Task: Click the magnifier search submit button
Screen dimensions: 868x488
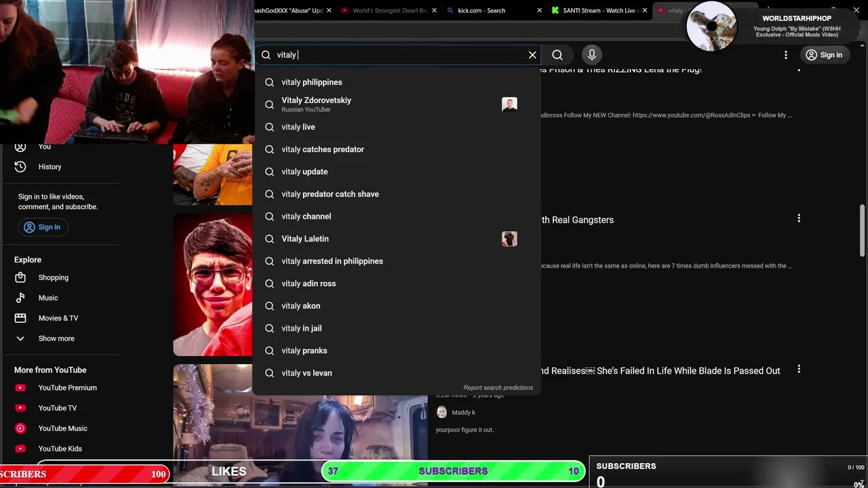Action: coord(557,55)
